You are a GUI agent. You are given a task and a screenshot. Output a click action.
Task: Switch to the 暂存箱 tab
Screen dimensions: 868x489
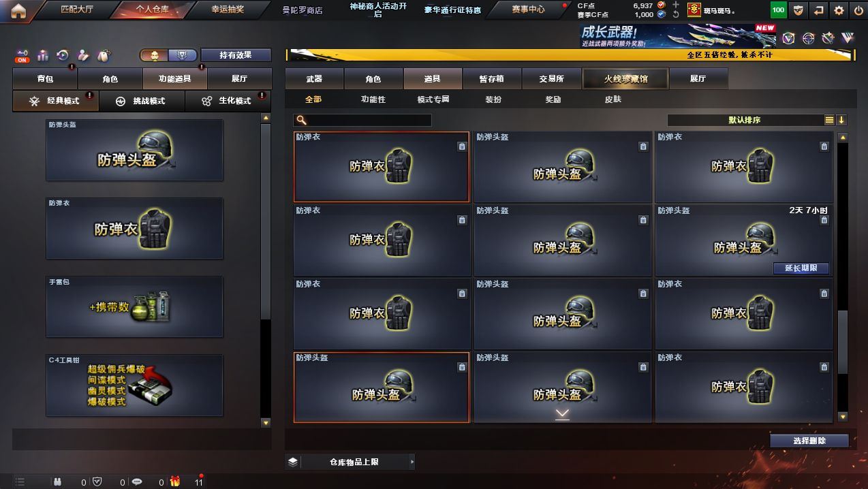[x=492, y=79]
